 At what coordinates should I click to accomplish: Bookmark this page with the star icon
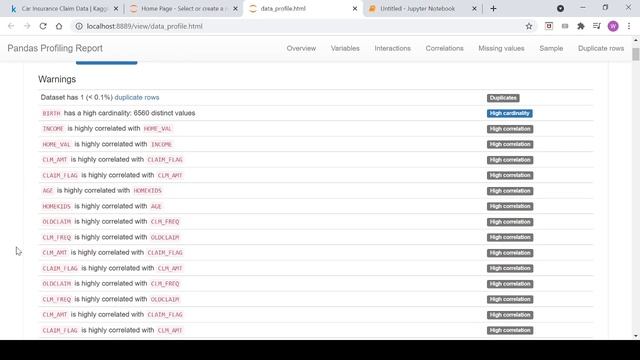529,26
